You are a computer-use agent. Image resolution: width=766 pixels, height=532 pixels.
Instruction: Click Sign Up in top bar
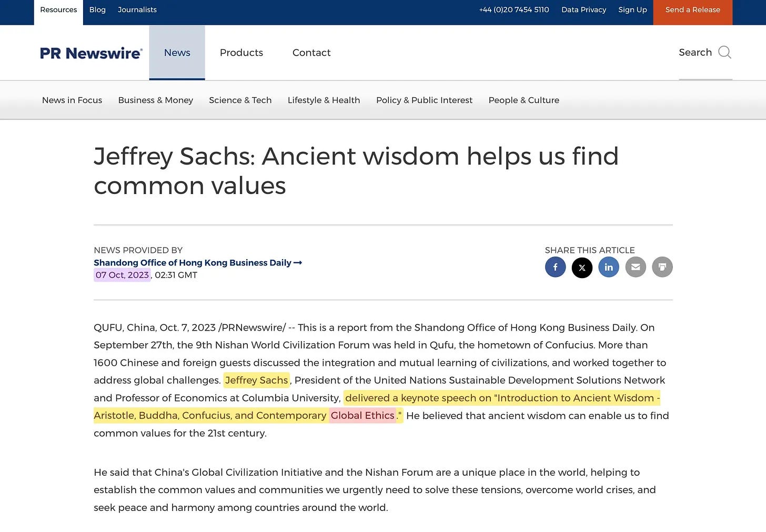click(x=632, y=10)
